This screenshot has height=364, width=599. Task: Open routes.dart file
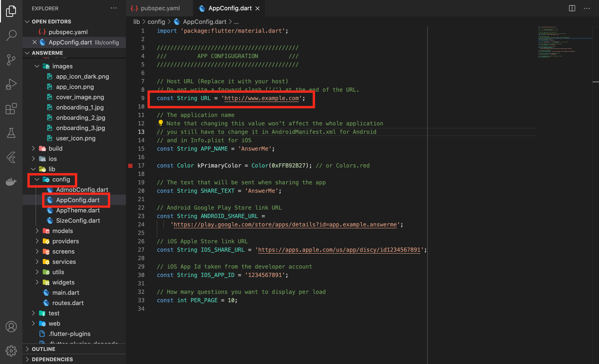[x=74, y=303]
